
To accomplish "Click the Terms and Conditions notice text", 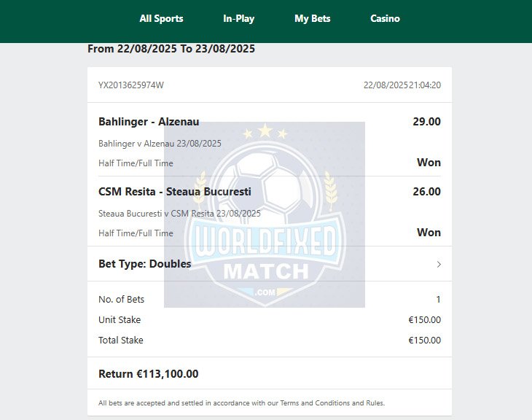I will (x=241, y=403).
